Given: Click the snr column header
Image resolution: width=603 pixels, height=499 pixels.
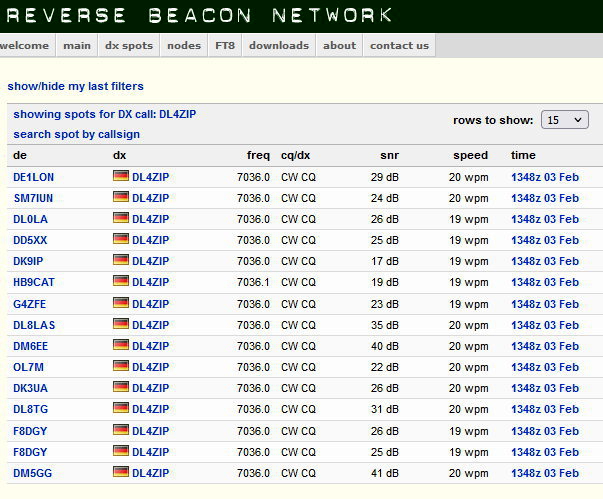Looking at the screenshot, I should point(389,155).
